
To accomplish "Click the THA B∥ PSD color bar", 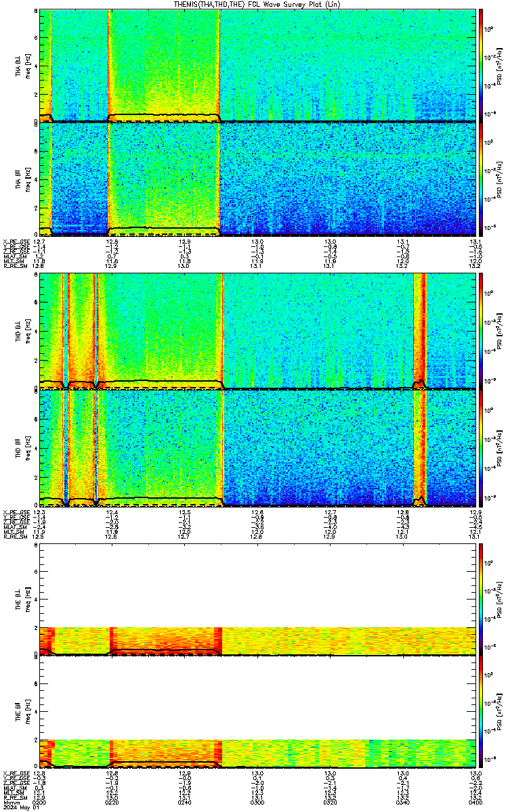I will [482, 179].
